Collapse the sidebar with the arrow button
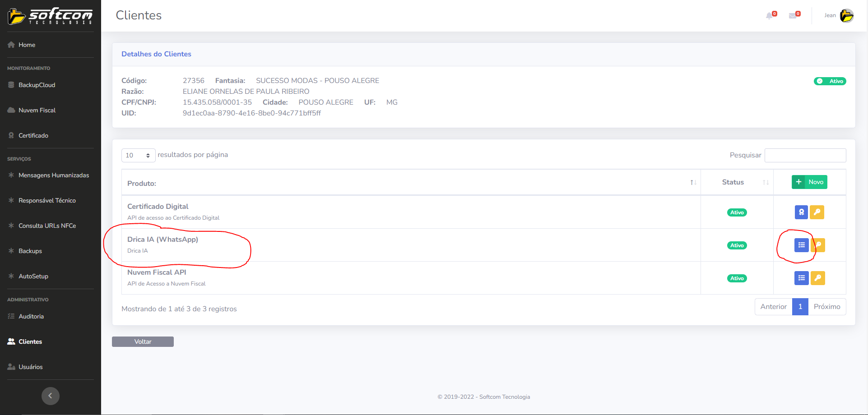Screen dimensions: 868x415 tap(51, 396)
